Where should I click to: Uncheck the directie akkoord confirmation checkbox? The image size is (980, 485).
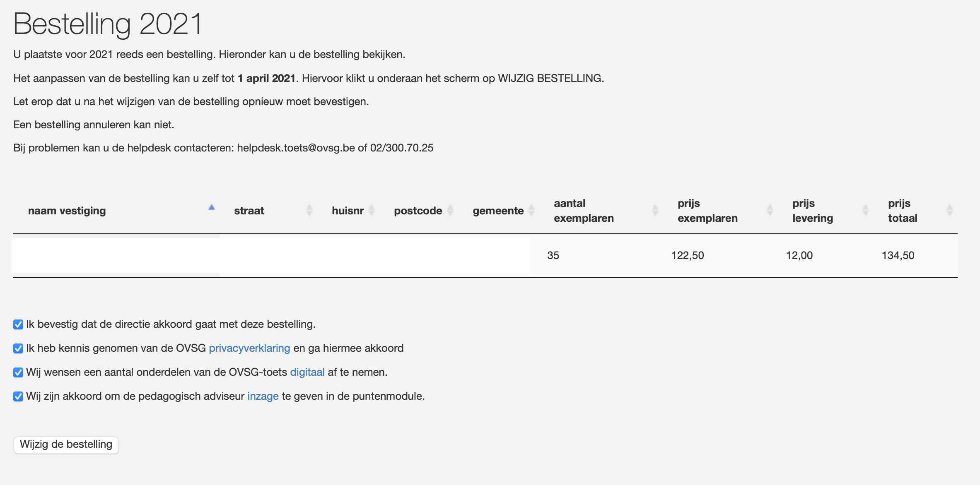click(x=18, y=324)
